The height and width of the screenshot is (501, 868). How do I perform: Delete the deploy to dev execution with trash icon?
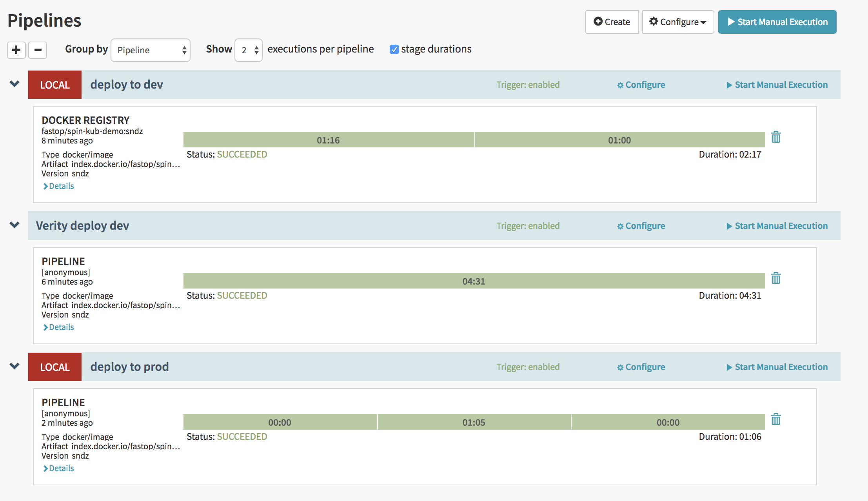775,137
